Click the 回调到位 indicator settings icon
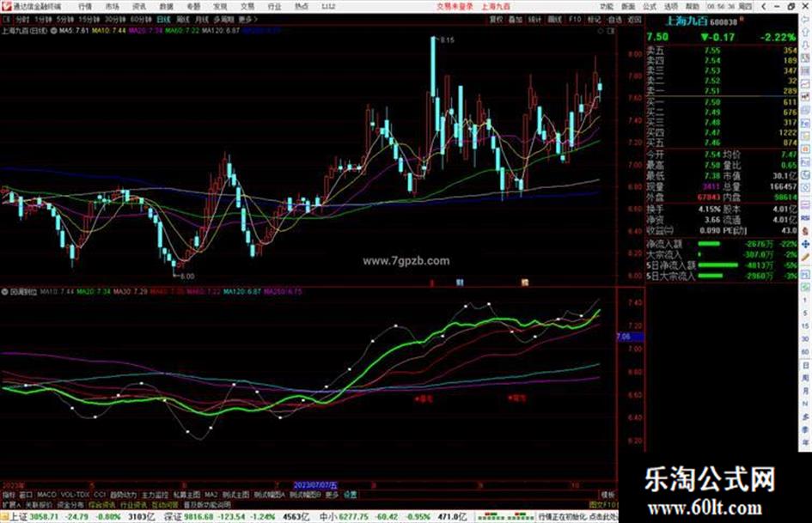812x523 pixels. tap(5, 292)
